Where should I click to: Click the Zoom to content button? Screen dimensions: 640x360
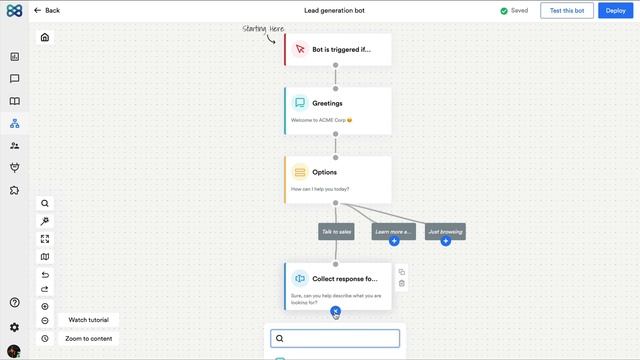89,339
